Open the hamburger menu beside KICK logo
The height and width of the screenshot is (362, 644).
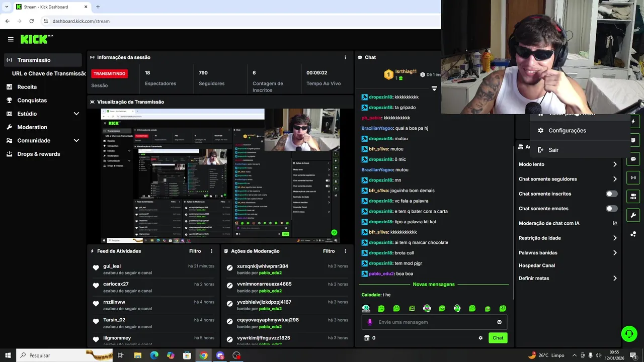11,39
